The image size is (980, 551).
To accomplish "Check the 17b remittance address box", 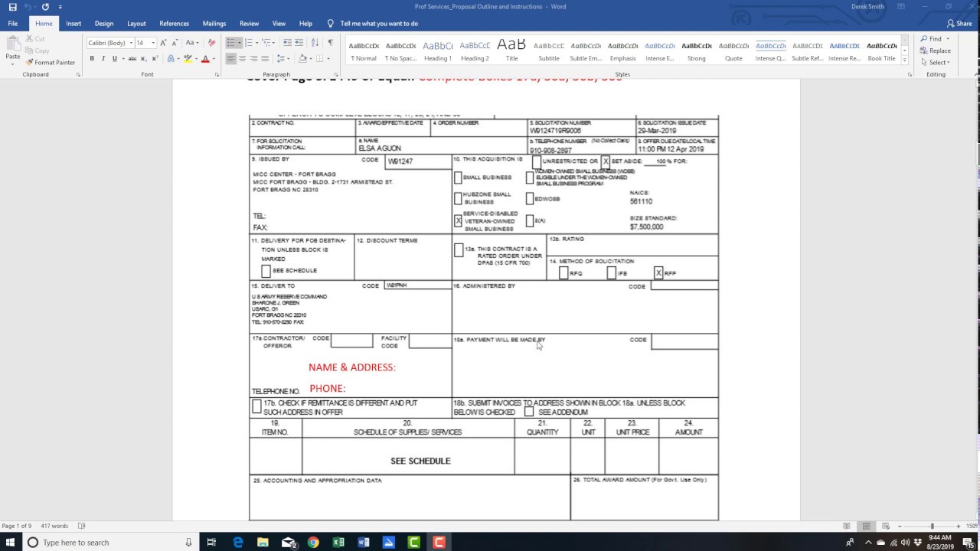I will click(x=256, y=406).
